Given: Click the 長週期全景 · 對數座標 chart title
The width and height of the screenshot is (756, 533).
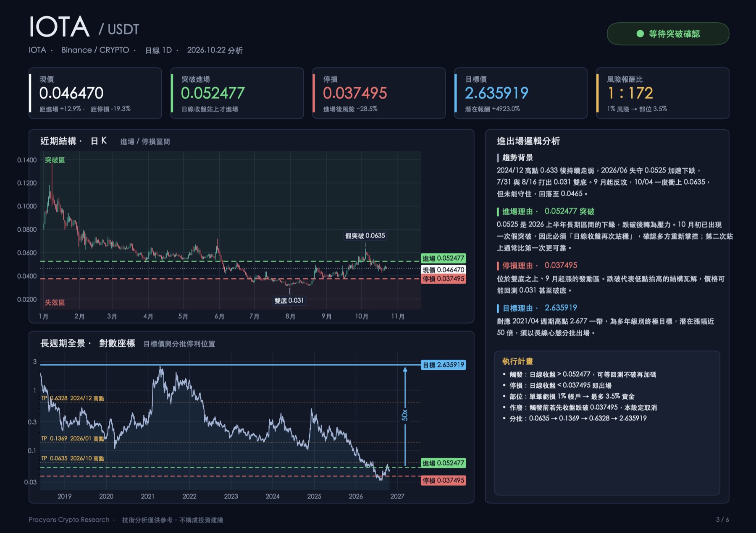Looking at the screenshot, I should 87,343.
